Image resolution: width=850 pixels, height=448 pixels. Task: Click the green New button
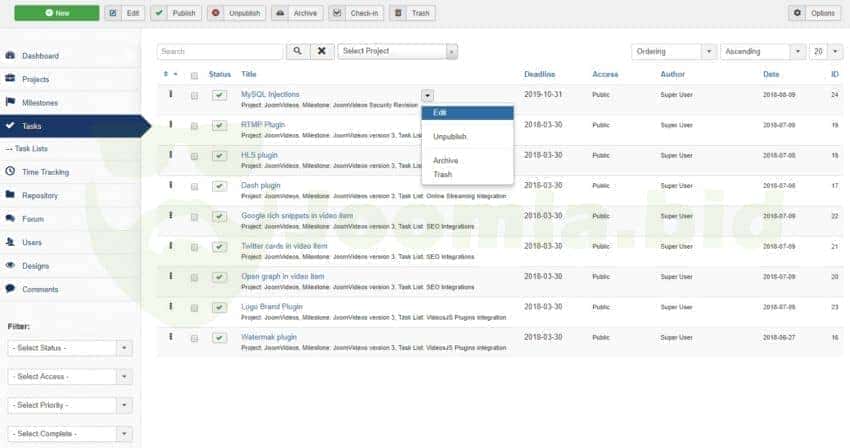tap(56, 13)
